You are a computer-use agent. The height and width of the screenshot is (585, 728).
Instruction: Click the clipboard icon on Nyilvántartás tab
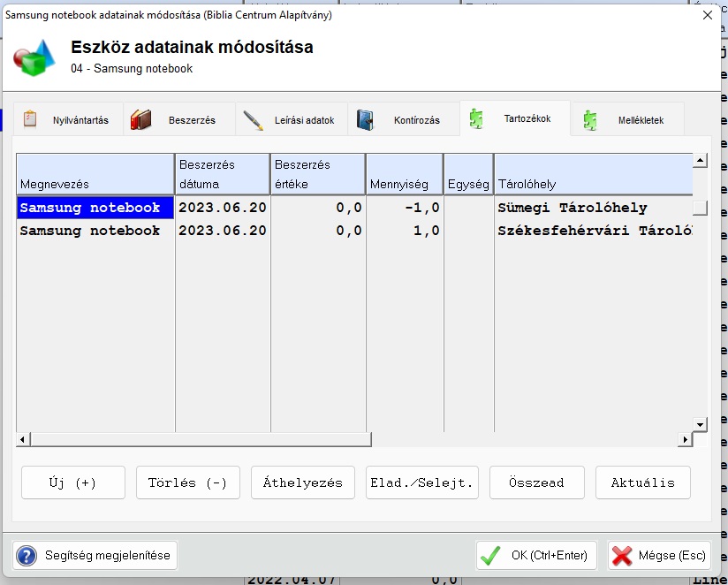tap(30, 119)
